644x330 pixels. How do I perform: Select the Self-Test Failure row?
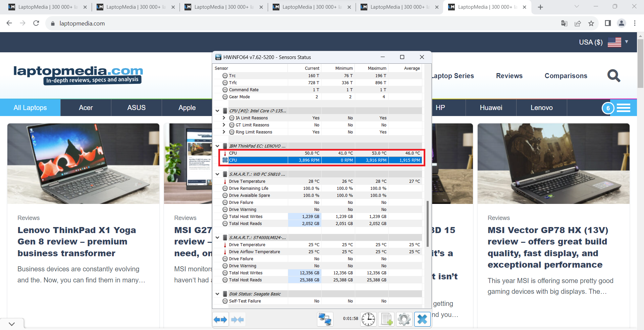click(317, 301)
